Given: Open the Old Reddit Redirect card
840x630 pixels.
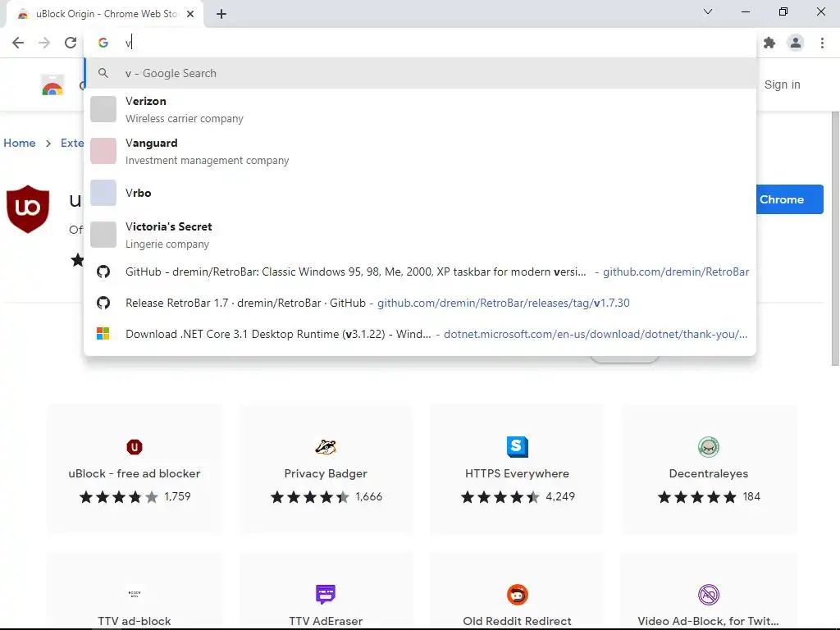Looking at the screenshot, I should [517, 590].
